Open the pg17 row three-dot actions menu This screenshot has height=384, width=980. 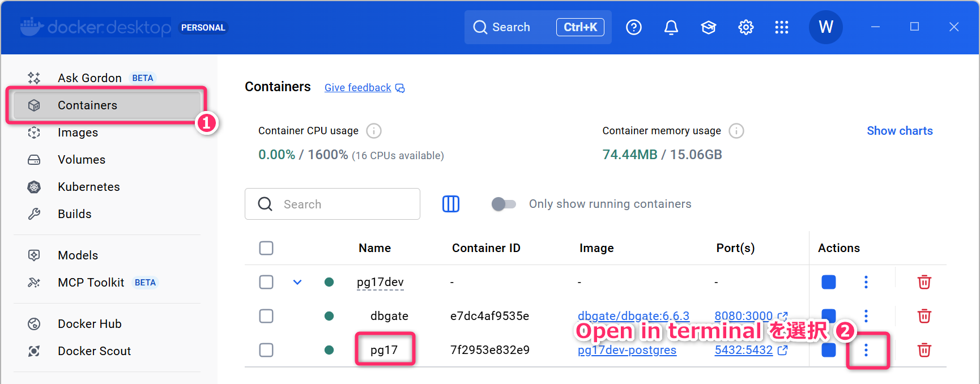click(x=866, y=350)
